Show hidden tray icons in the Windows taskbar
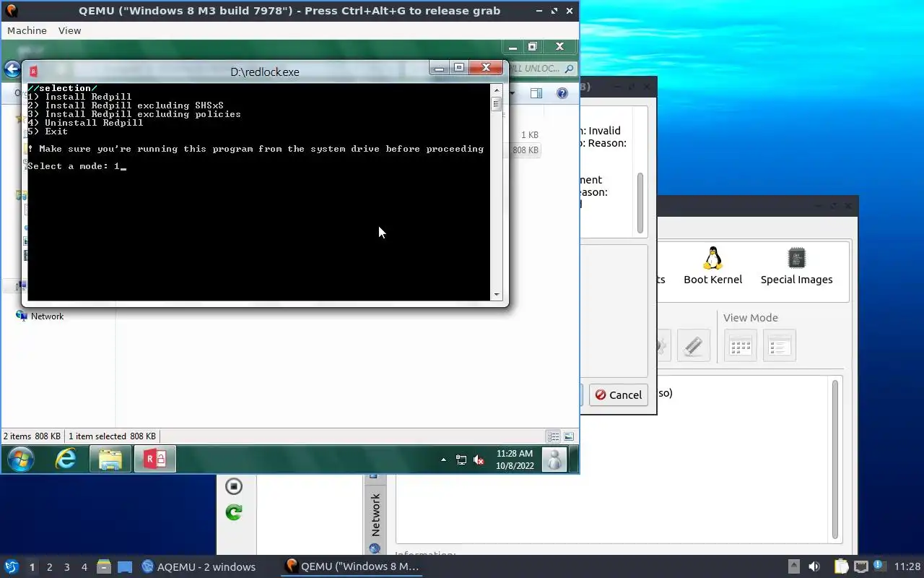 pos(443,460)
